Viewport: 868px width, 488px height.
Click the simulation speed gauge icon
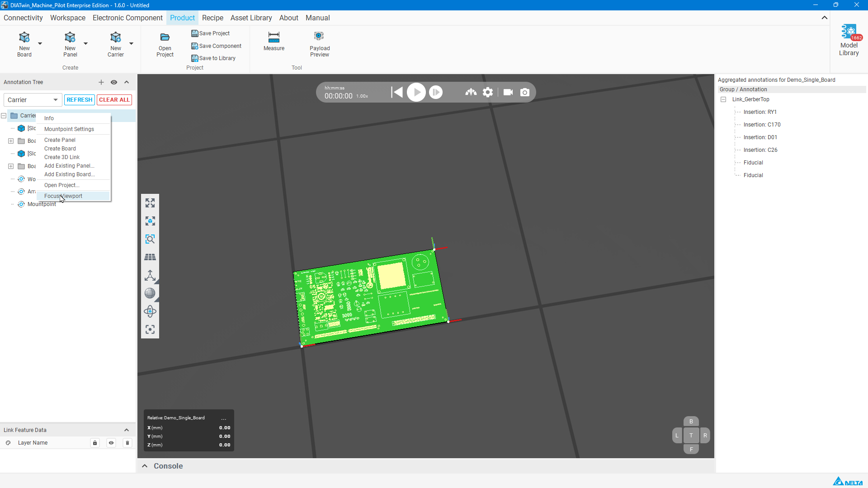coord(471,92)
